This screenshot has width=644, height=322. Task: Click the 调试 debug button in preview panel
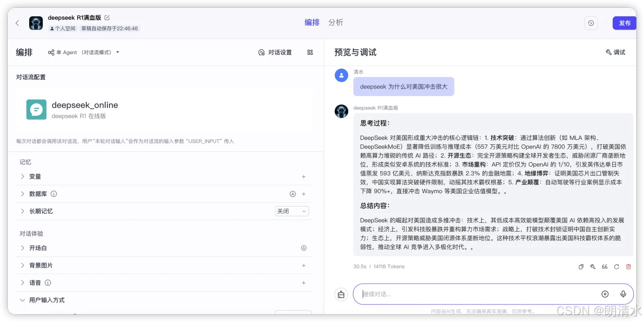pos(615,52)
